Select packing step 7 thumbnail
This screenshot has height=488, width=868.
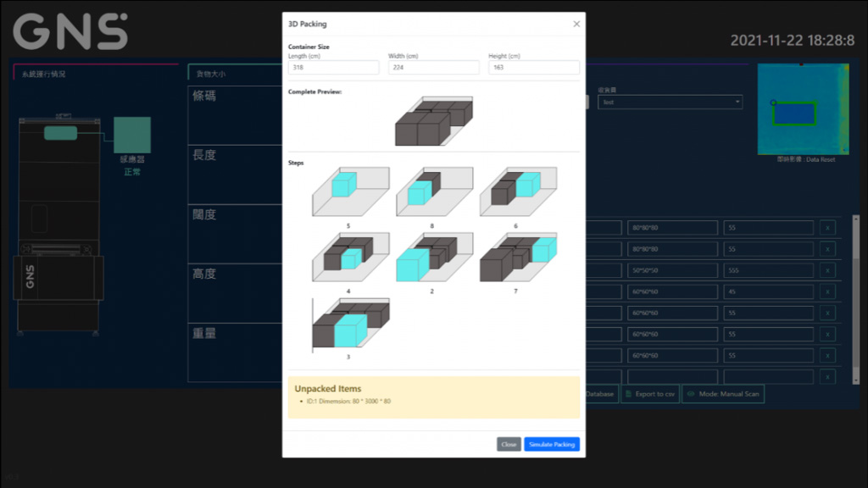point(516,258)
